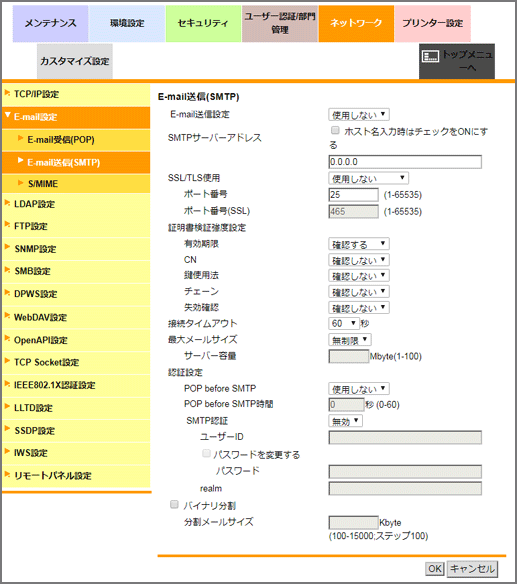Click the ユーザーID input field

coord(405,438)
